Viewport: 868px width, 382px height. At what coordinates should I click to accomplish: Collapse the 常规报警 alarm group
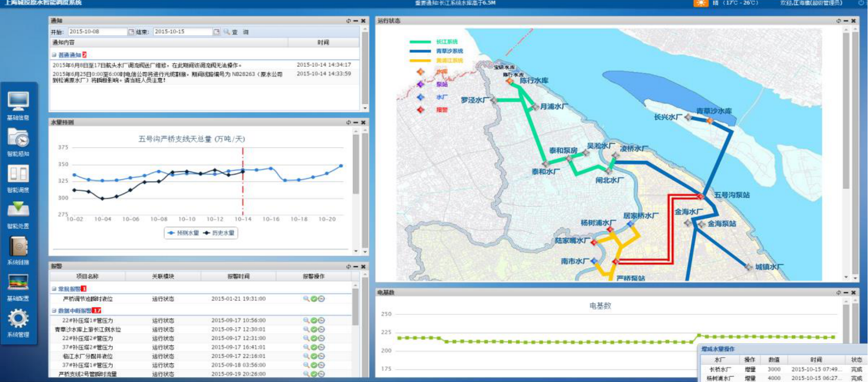pyautogui.click(x=54, y=289)
